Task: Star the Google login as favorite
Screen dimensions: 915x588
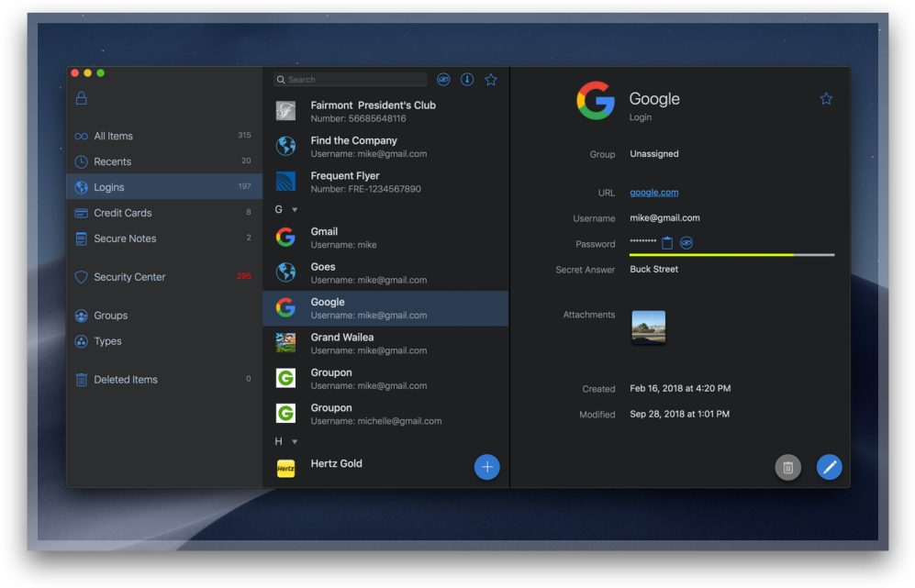Action: tap(825, 97)
